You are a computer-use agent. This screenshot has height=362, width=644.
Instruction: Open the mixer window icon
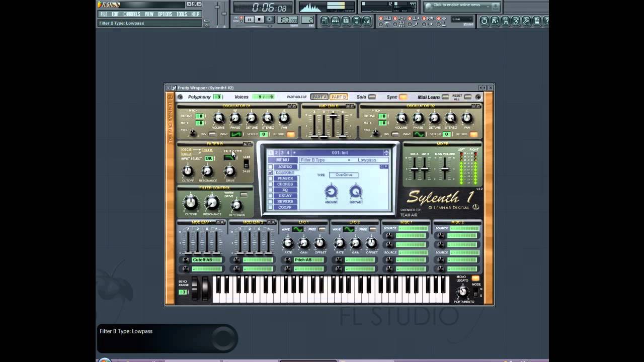click(367, 21)
